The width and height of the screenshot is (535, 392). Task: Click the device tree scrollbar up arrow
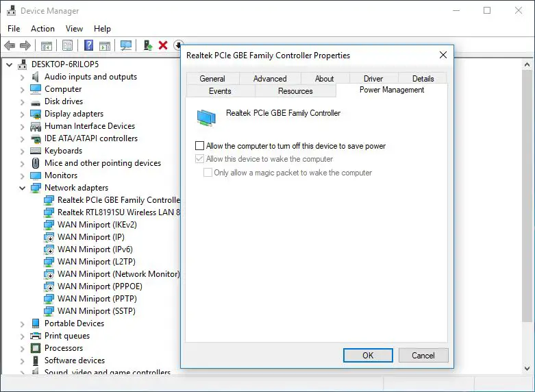527,64
